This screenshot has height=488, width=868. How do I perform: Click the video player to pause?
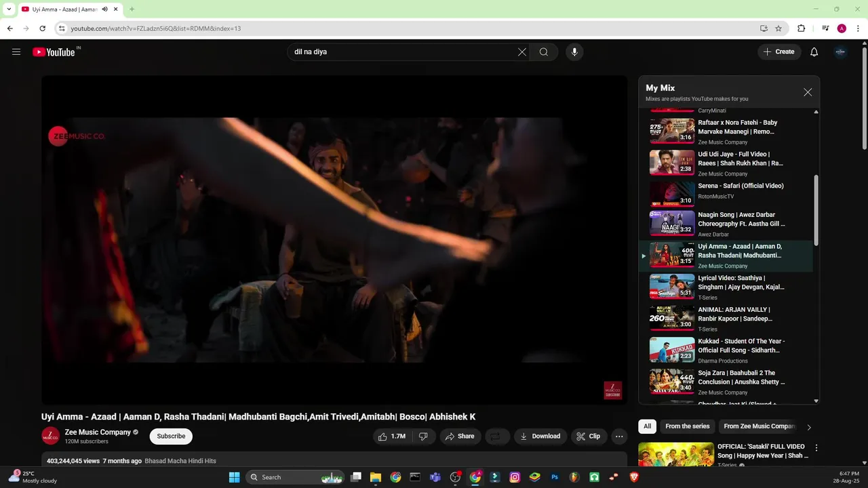pyautogui.click(x=334, y=240)
